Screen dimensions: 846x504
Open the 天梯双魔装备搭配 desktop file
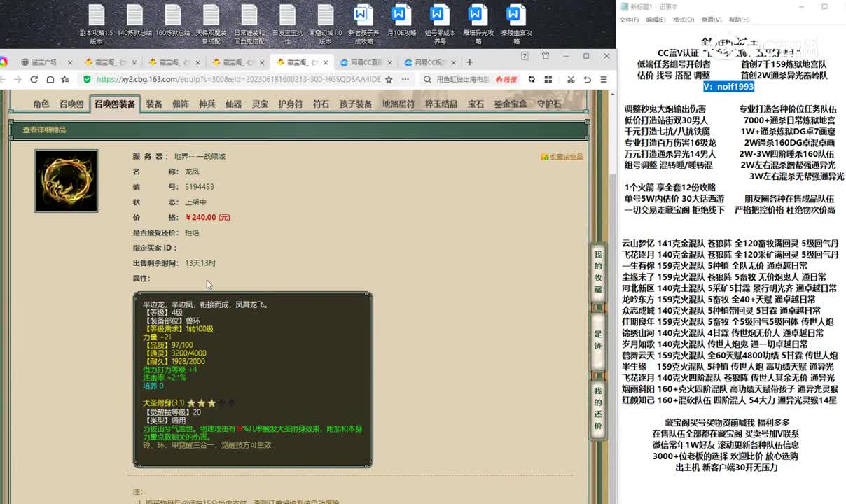tap(211, 24)
